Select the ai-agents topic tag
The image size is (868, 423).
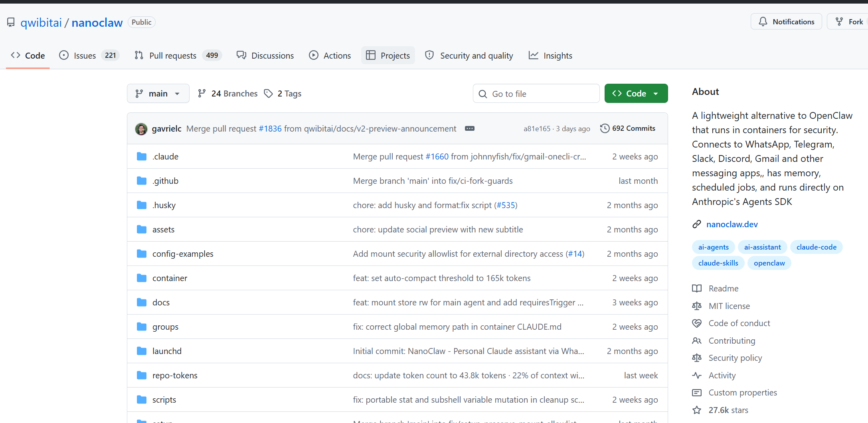[714, 247]
